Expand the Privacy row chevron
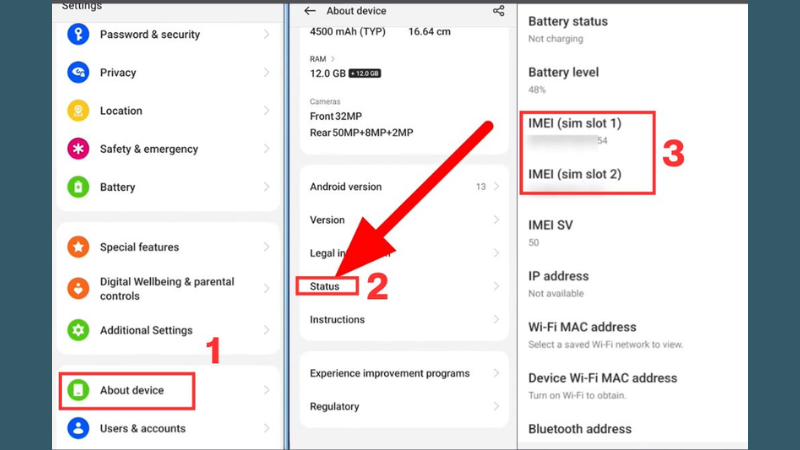800x450 pixels. pyautogui.click(x=266, y=72)
